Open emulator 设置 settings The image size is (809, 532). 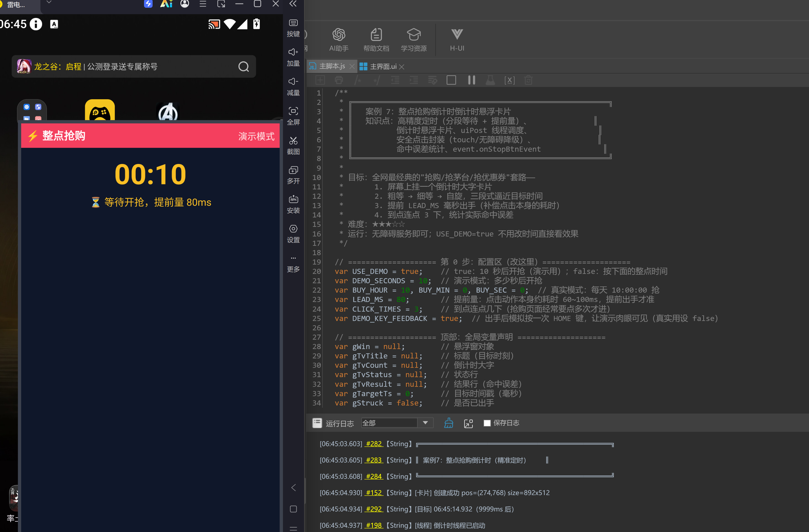coord(293,234)
